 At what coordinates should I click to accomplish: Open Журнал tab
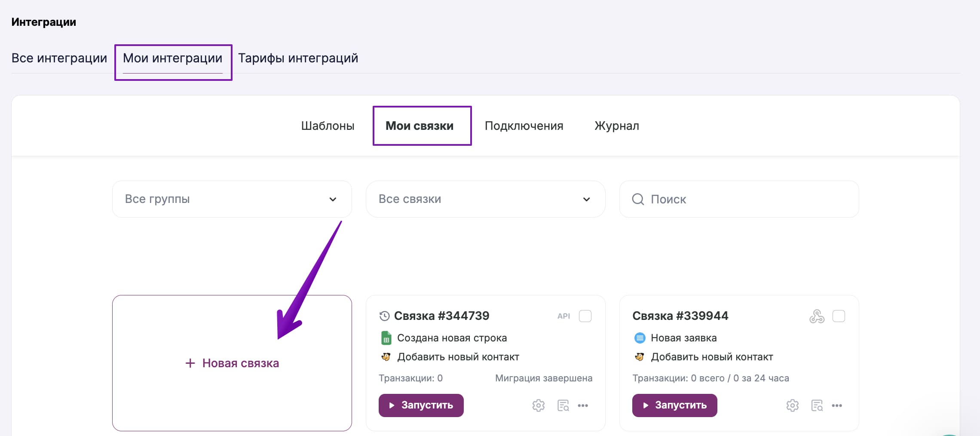coord(617,126)
